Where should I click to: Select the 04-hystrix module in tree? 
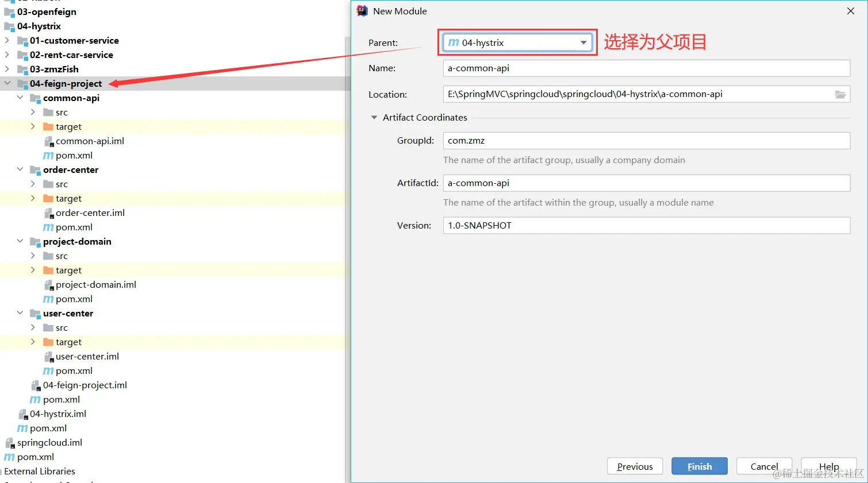coord(39,26)
